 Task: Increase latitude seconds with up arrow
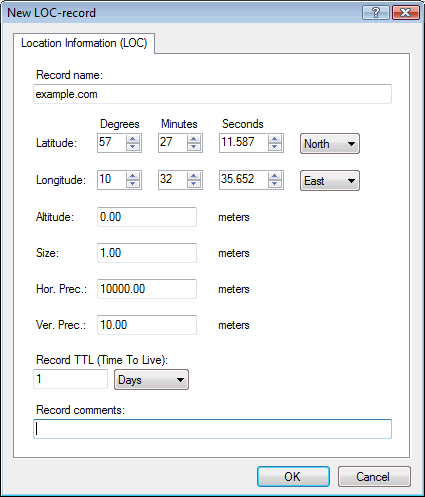click(x=275, y=139)
